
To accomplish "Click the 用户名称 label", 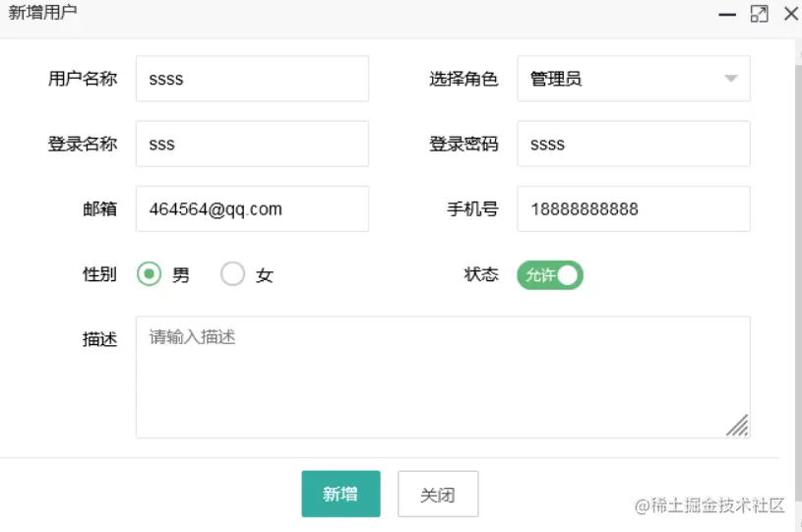I will (x=83, y=79).
